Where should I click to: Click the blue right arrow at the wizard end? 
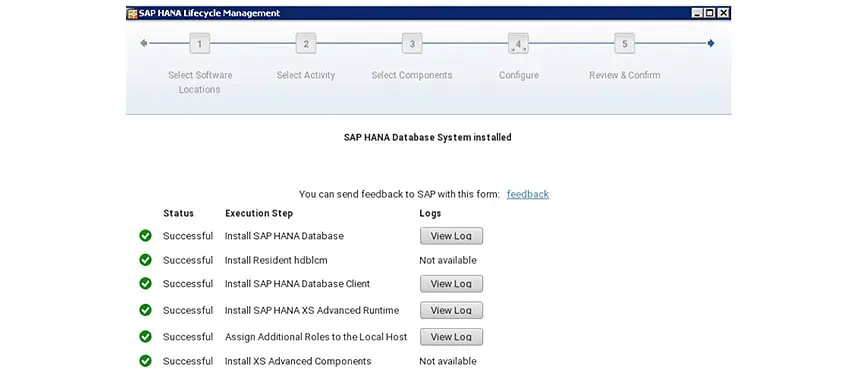coord(711,43)
